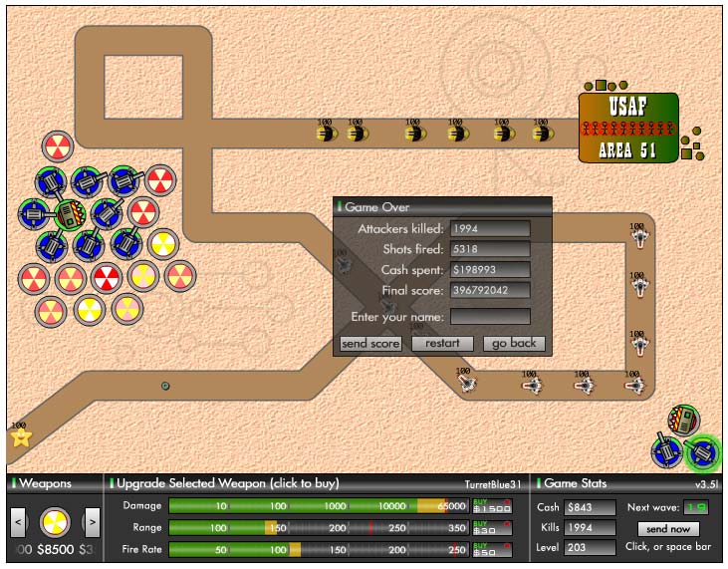Click the Damage upgrade progress bar
Image resolution: width=728 pixels, height=569 pixels.
click(318, 506)
